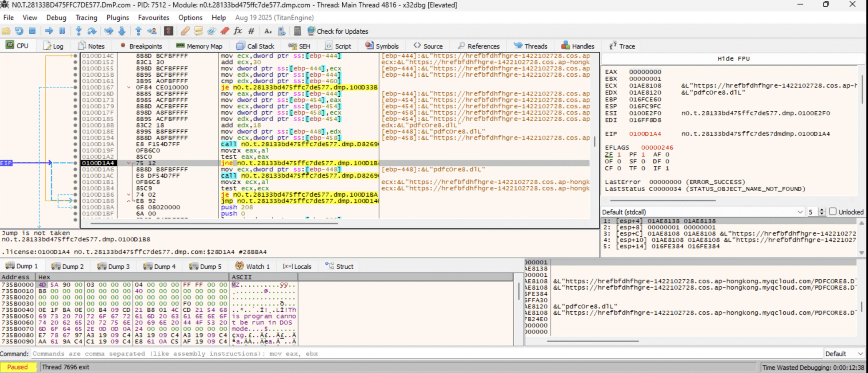
Task: Click the Open file toolbar icon
Action: click(x=6, y=31)
